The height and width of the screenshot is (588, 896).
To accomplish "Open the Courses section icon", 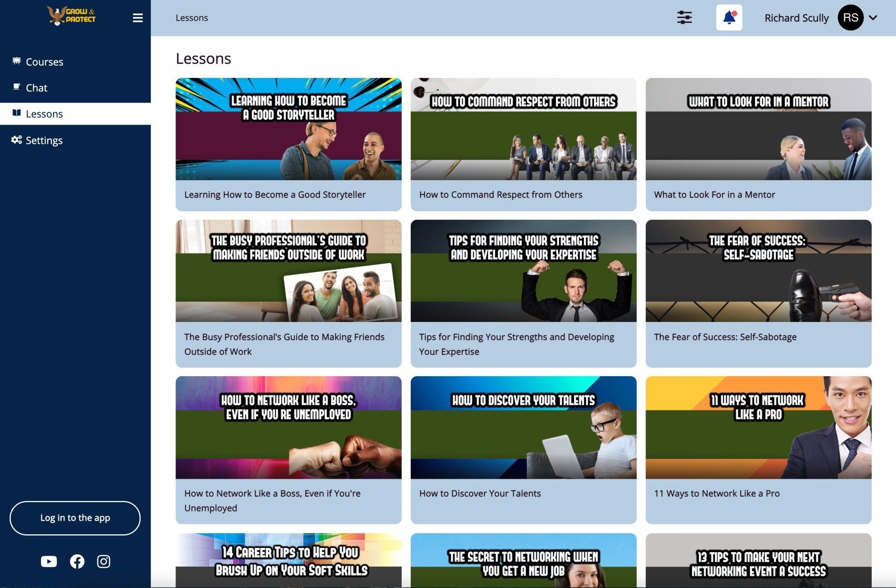I will coord(17,61).
